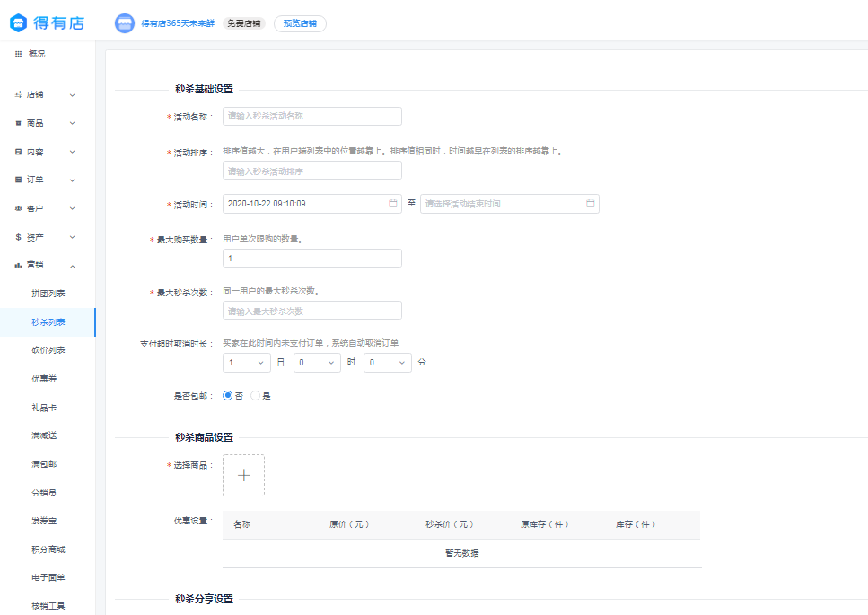Open the minutes dropdown for payment timeout
This screenshot has width=868, height=615.
[x=387, y=363]
